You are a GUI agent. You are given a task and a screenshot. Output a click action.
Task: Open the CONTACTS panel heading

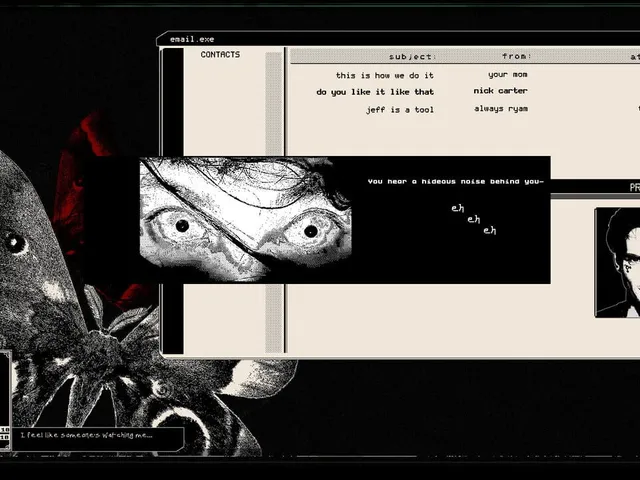tap(220, 55)
